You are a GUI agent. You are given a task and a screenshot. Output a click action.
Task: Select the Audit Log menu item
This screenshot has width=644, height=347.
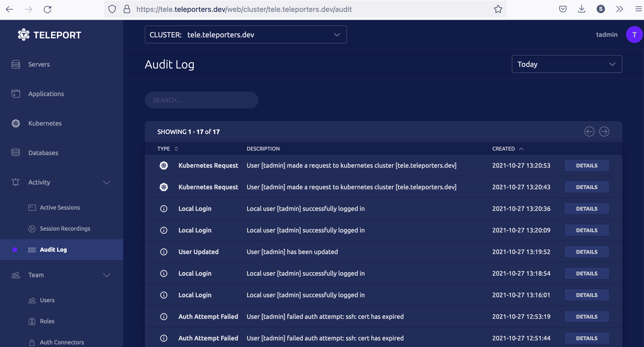pyautogui.click(x=53, y=249)
